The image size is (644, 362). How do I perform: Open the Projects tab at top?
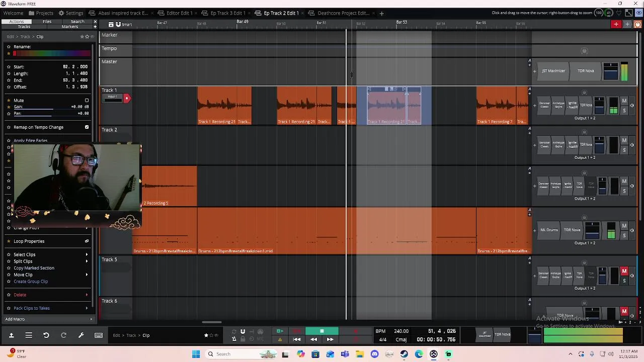click(x=41, y=13)
